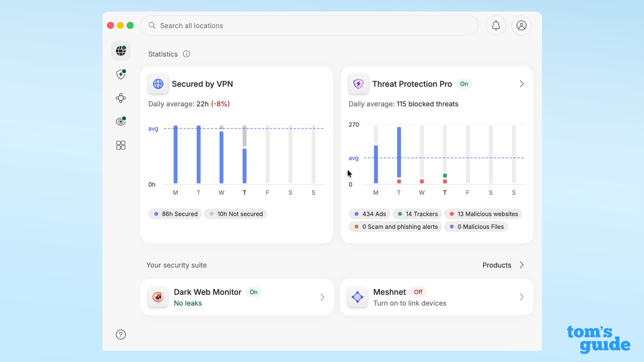Image resolution: width=644 pixels, height=362 pixels.
Task: Select the 434 Ads legend chip
Action: [x=370, y=214]
